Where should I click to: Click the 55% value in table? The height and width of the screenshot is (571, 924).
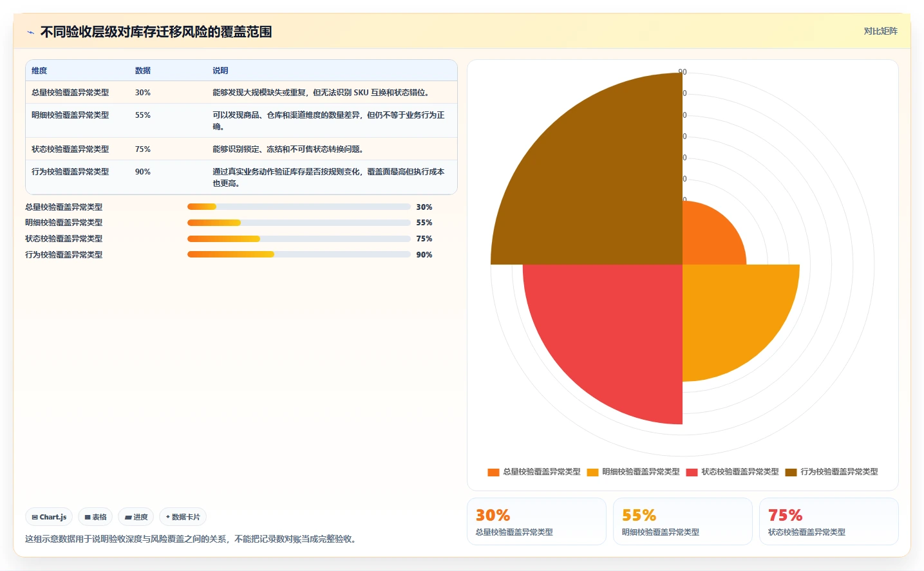[x=143, y=115]
